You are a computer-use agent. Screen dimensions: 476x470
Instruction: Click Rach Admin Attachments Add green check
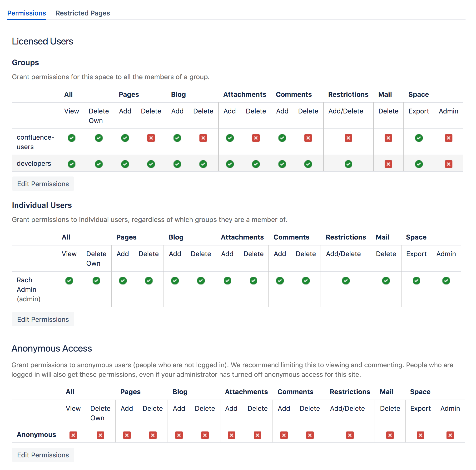pos(227,281)
